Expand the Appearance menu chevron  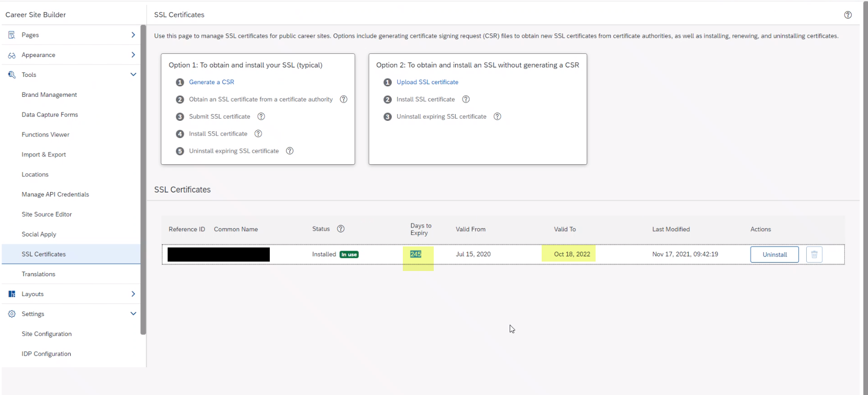pyautogui.click(x=133, y=55)
